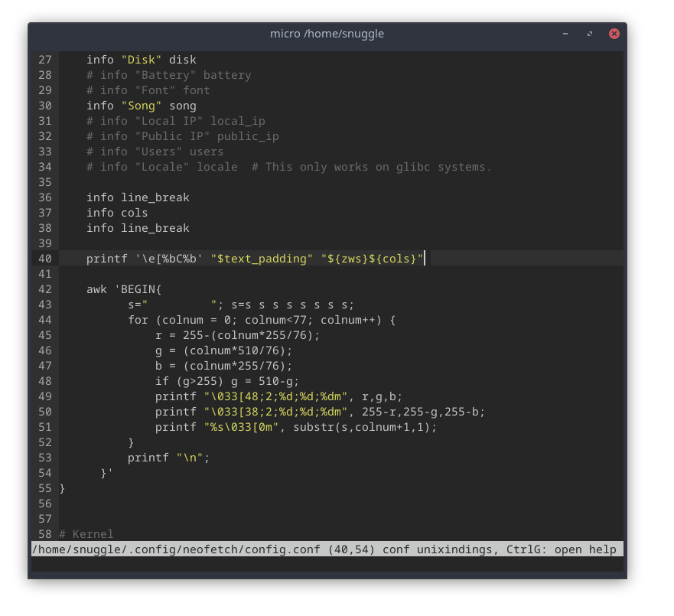Minimize the micro terminal window
674x616 pixels.
565,34
